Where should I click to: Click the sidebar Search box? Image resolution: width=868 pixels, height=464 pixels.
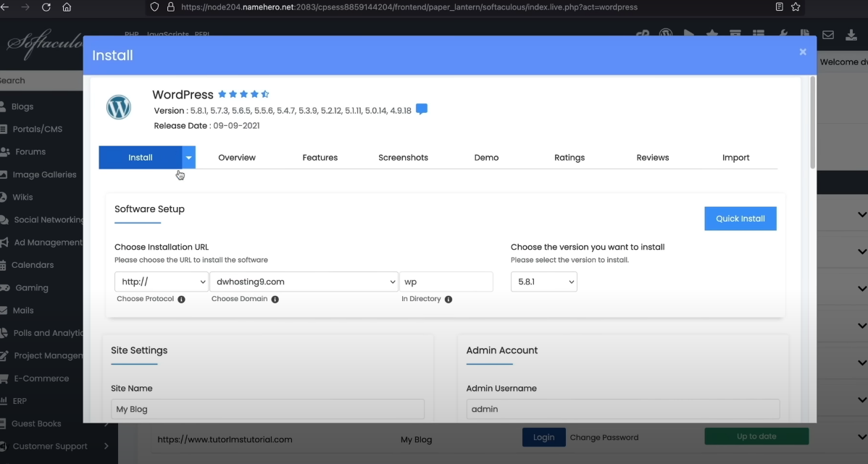[x=41, y=81]
